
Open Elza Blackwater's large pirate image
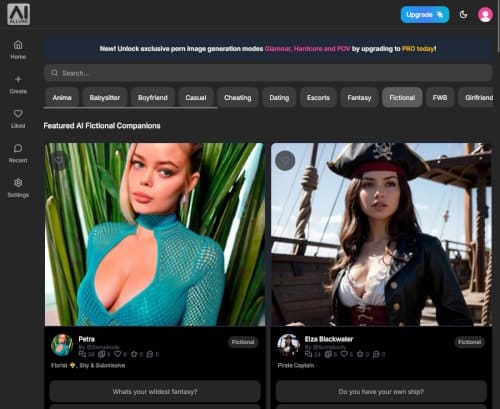point(381,234)
